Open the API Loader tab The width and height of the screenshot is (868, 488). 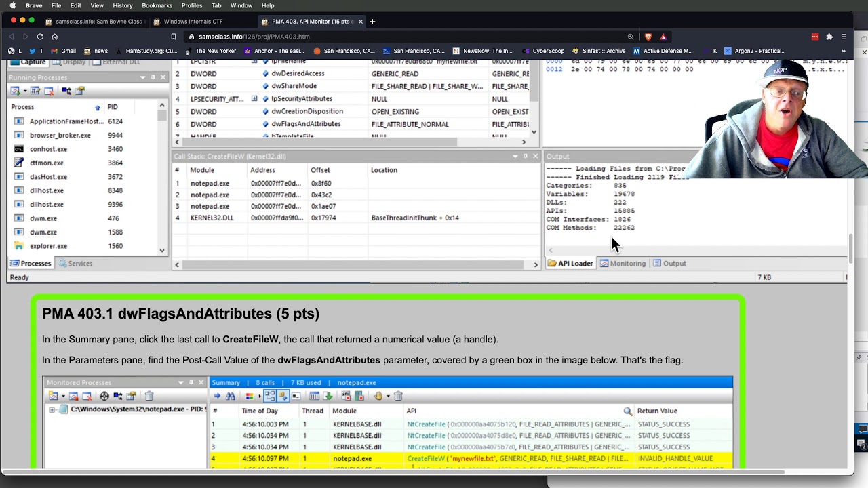[x=570, y=263]
